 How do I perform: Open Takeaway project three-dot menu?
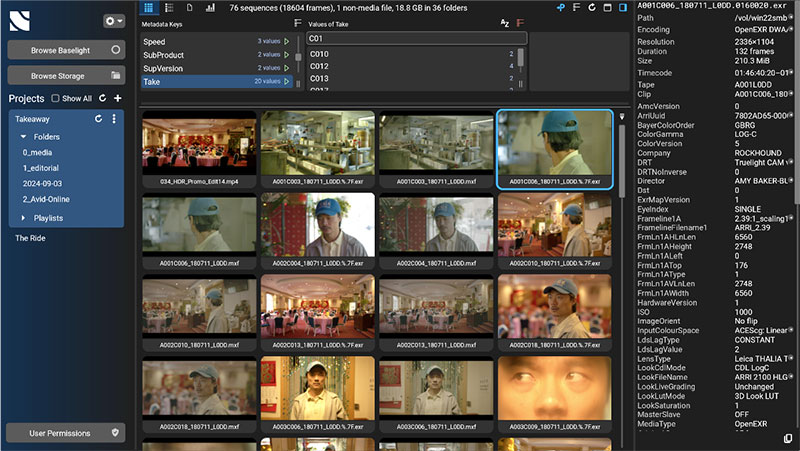[x=114, y=119]
